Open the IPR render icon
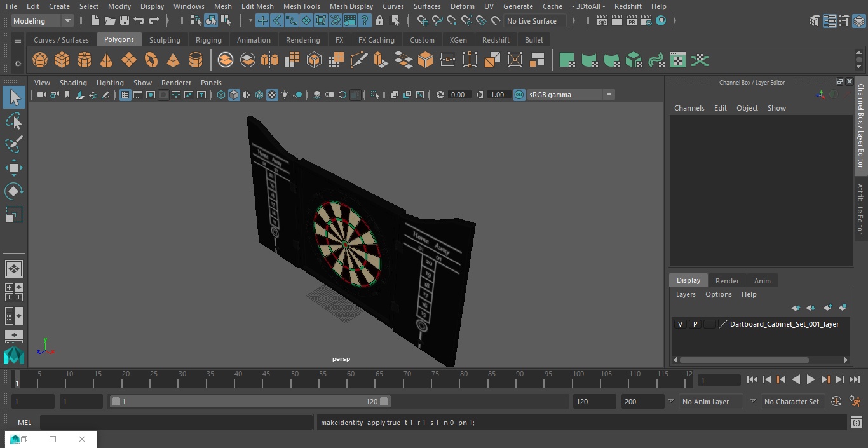 (632, 21)
